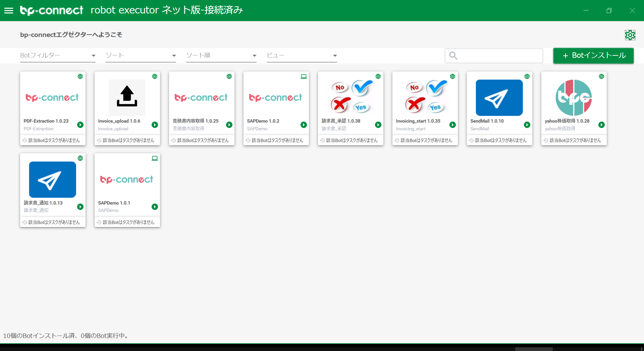Image resolution: width=644 pixels, height=351 pixels.
Task: Click the SAPDemo 1.0.2 title
Action: tap(263, 121)
